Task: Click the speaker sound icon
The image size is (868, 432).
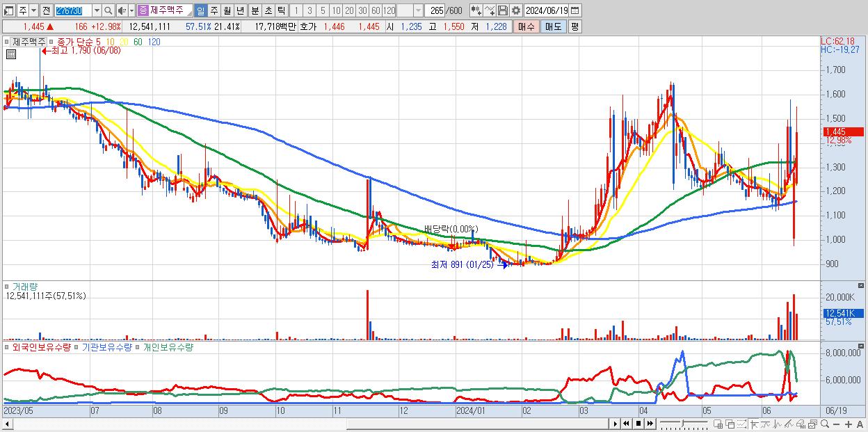Action: [x=122, y=11]
